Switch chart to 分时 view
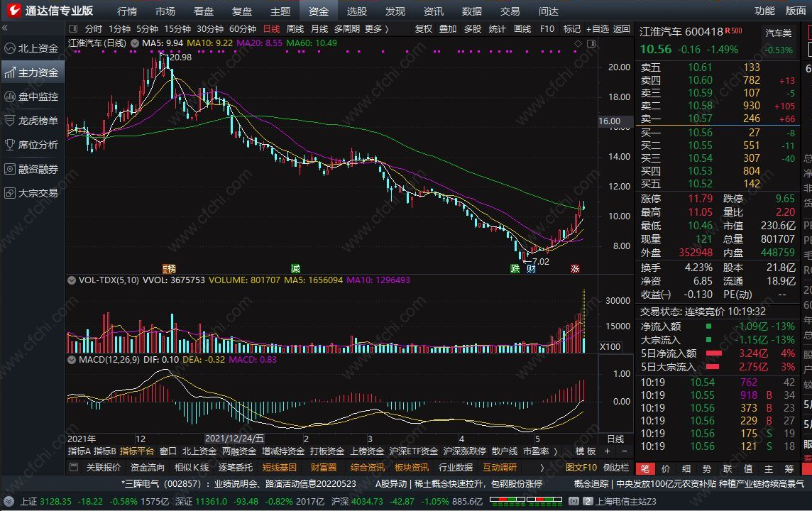This screenshot has width=812, height=511. point(93,29)
